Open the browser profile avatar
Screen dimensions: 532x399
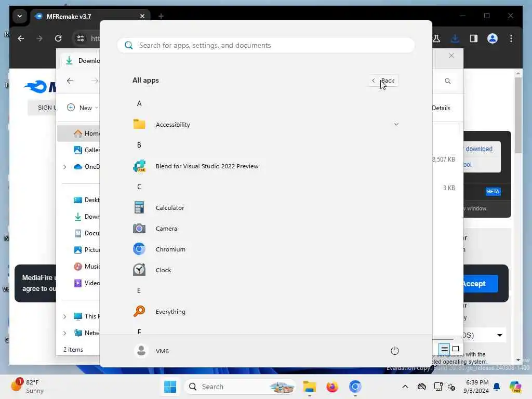(x=493, y=38)
